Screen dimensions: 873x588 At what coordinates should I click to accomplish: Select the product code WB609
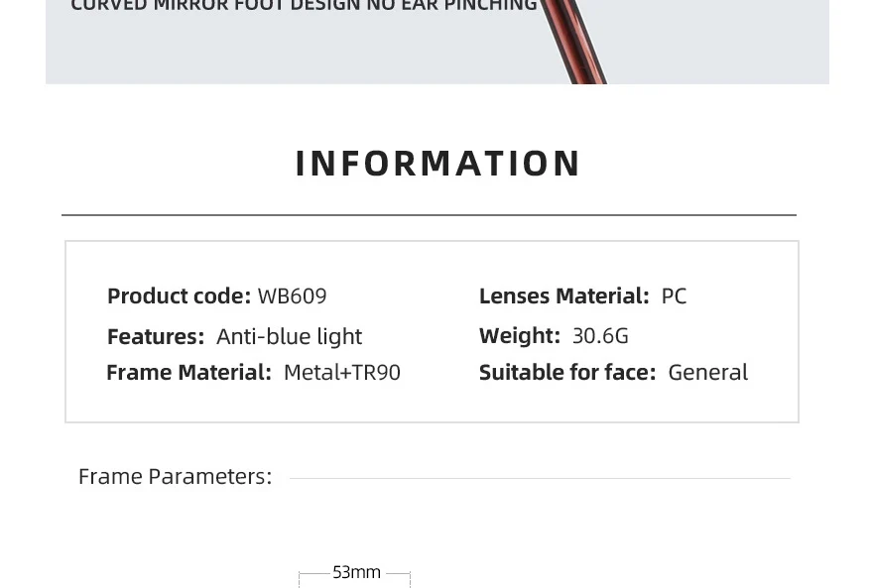pyautogui.click(x=292, y=295)
